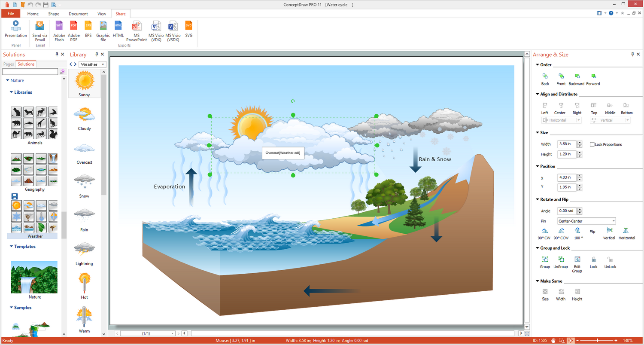Switch to the Pages tab

coord(9,64)
